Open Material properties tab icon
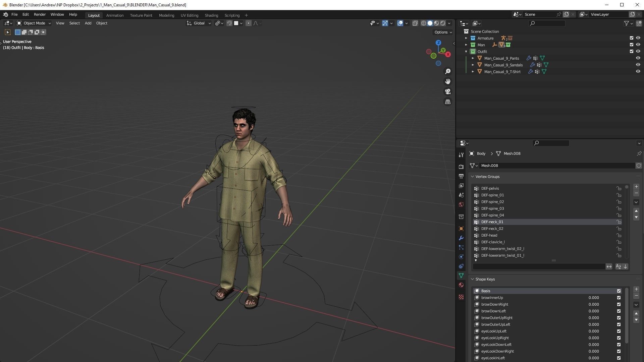Image resolution: width=644 pixels, height=362 pixels. [x=461, y=285]
